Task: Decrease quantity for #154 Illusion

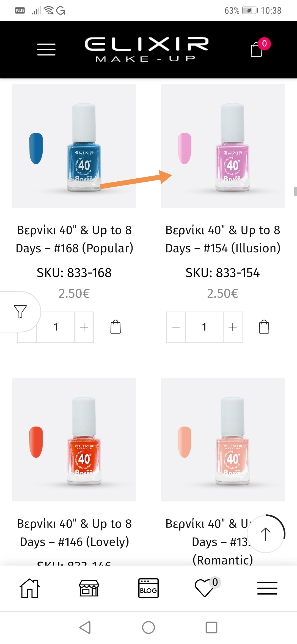Action: [x=176, y=327]
